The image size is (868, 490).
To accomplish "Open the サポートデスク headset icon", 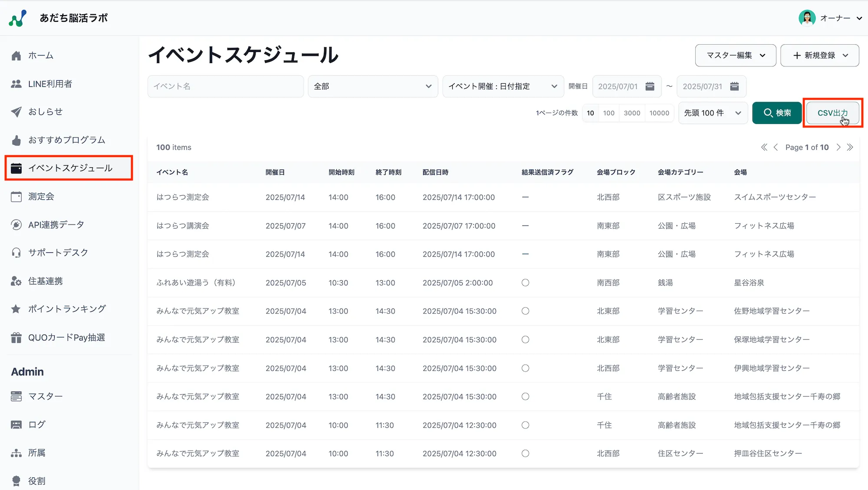I will coord(16,252).
